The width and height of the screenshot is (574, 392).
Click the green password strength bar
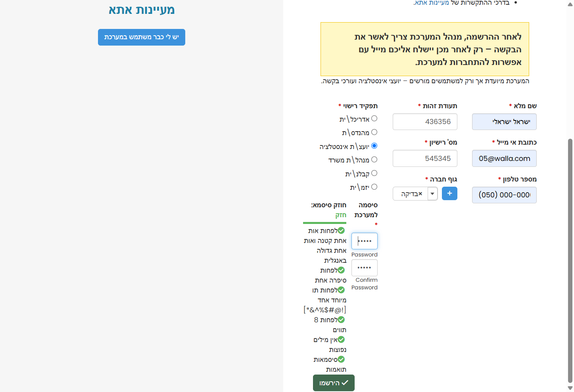tap(324, 223)
